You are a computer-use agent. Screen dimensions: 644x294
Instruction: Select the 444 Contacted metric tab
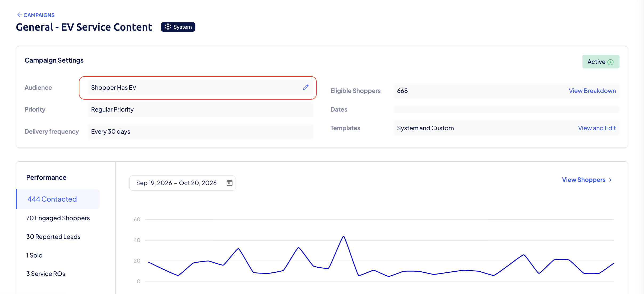(58, 199)
